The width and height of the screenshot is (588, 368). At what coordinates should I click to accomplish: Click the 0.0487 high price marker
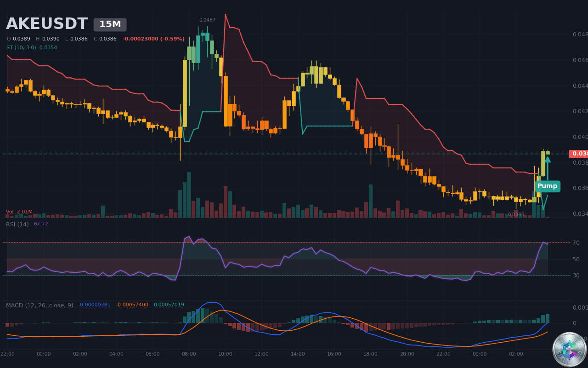point(207,20)
